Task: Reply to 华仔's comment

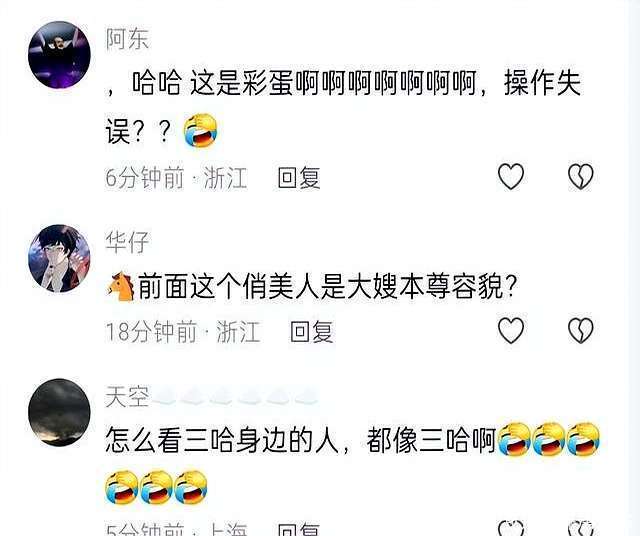Action: tap(311, 331)
